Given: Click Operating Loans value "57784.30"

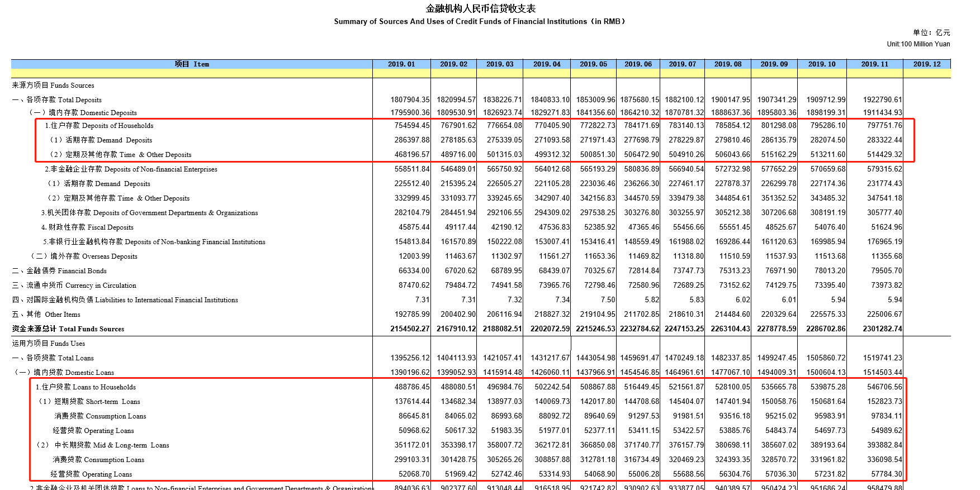Looking at the screenshot, I should 887,474.
